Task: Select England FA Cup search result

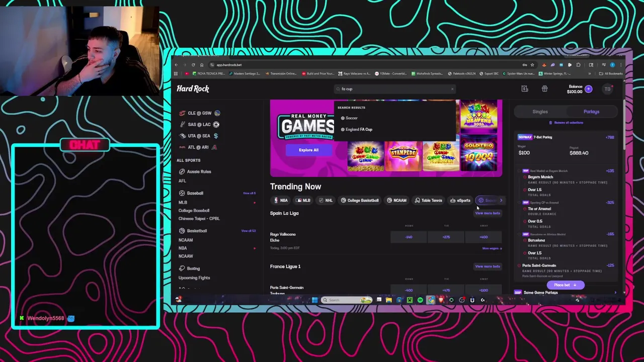Action: coord(357,129)
